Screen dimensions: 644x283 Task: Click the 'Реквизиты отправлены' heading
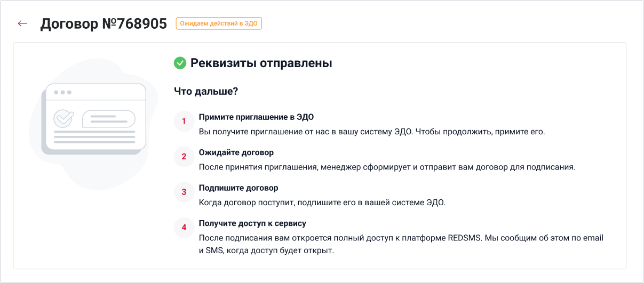[261, 63]
